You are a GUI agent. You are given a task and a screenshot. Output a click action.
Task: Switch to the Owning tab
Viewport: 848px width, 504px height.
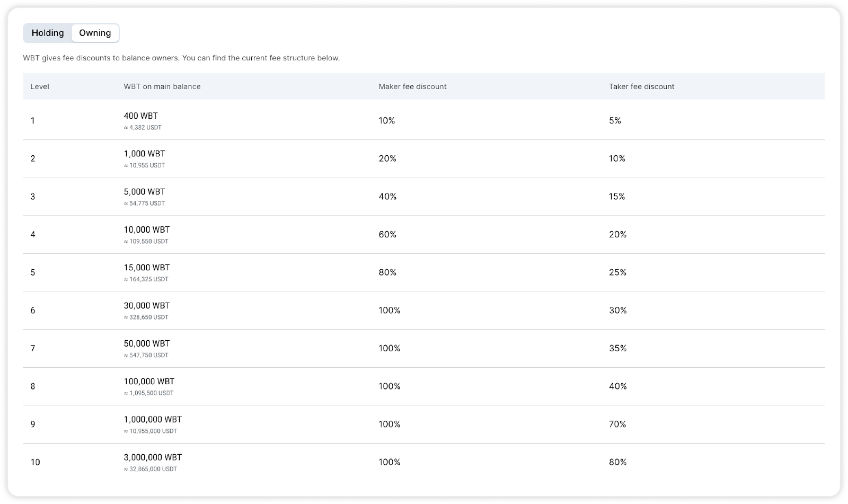coord(95,33)
